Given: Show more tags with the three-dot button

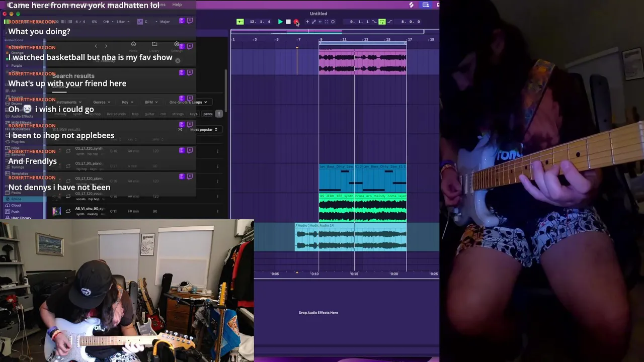Looking at the screenshot, I should tap(219, 114).
